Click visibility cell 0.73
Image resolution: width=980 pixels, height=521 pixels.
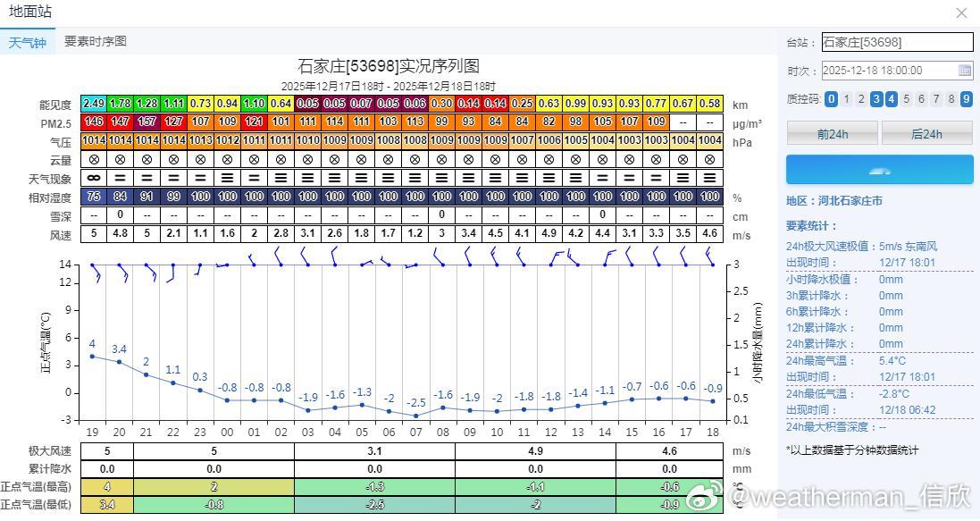pos(201,103)
